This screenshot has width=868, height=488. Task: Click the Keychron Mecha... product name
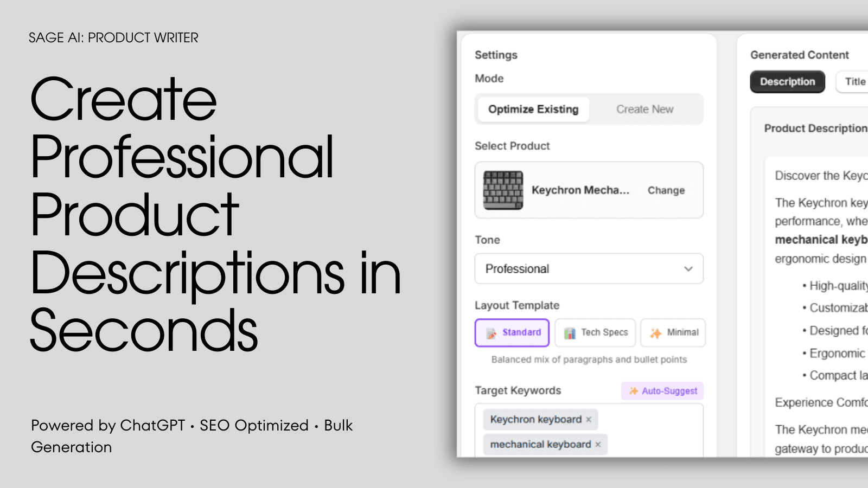click(580, 190)
